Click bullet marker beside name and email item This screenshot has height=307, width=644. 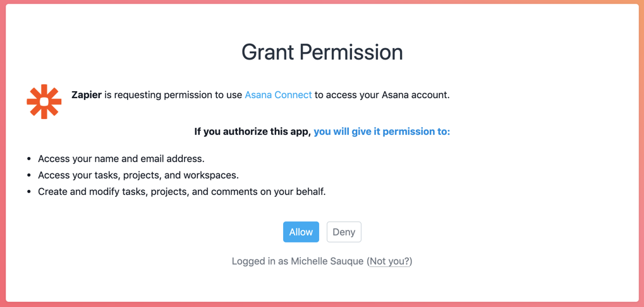pos(28,158)
